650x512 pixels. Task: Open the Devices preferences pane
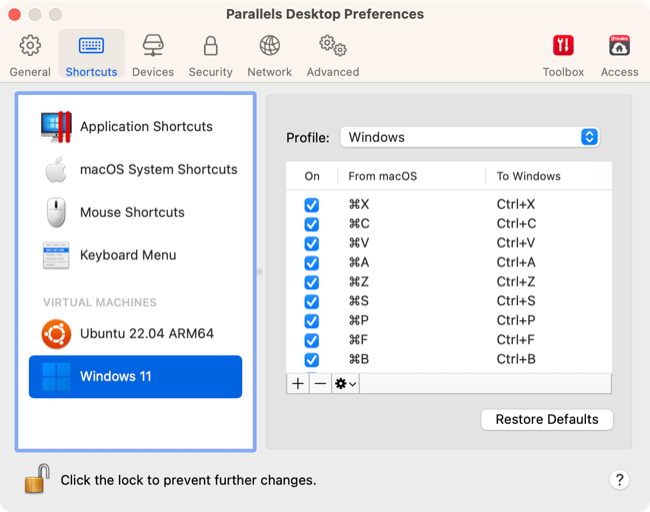pos(153,55)
